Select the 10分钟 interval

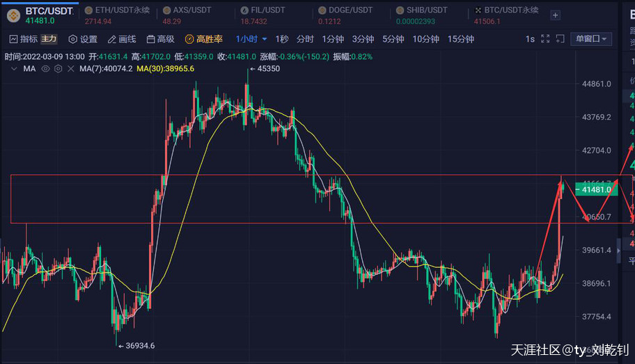tap(425, 39)
